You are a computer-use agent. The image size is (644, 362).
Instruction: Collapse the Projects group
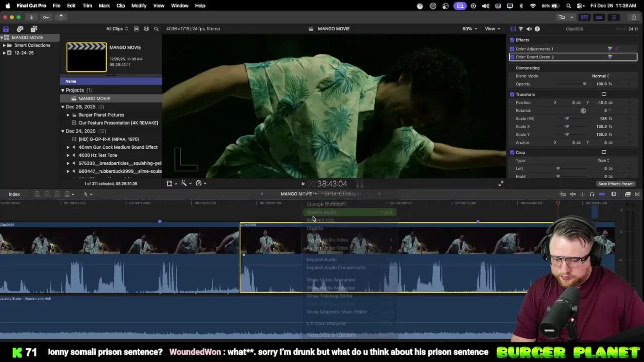coord(63,90)
